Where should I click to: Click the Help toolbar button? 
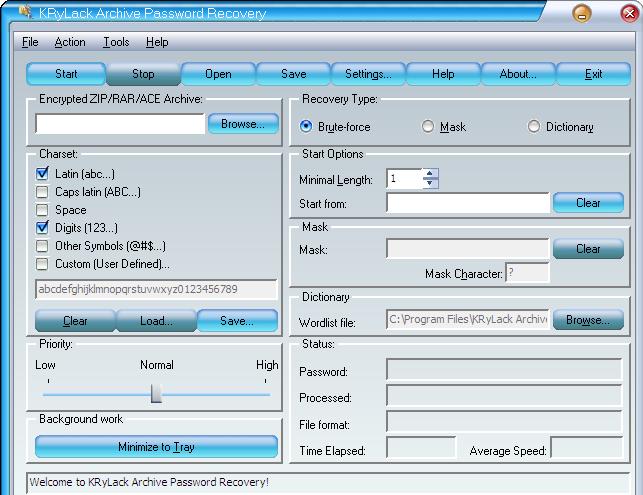coord(443,74)
